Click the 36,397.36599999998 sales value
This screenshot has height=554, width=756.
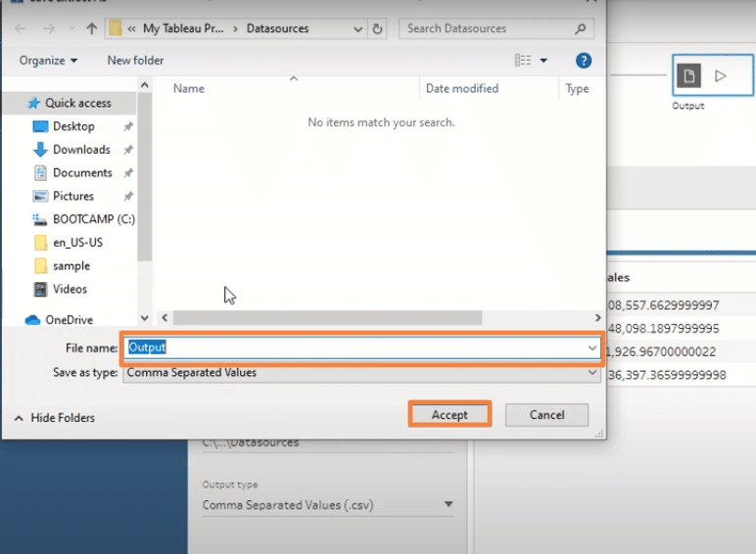click(666, 375)
